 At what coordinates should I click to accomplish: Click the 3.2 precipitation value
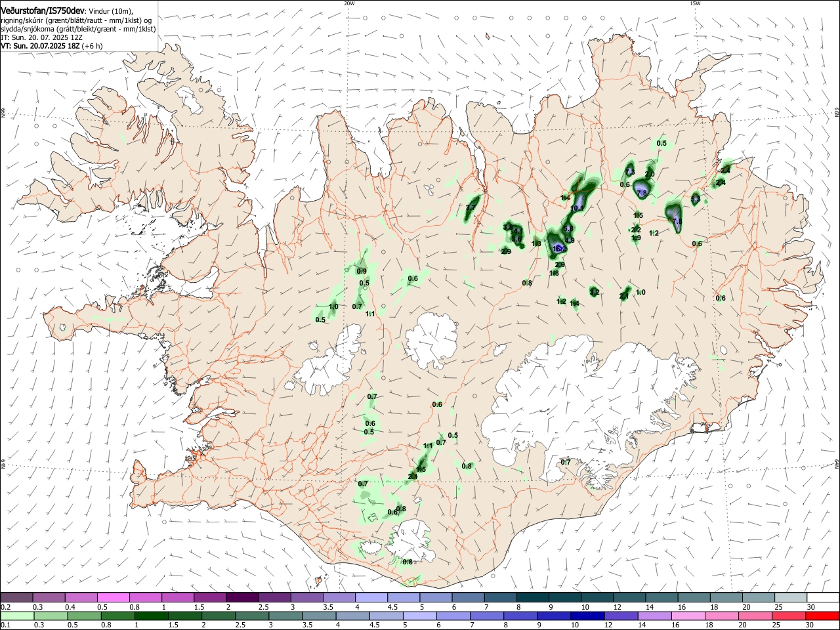[x=595, y=292]
